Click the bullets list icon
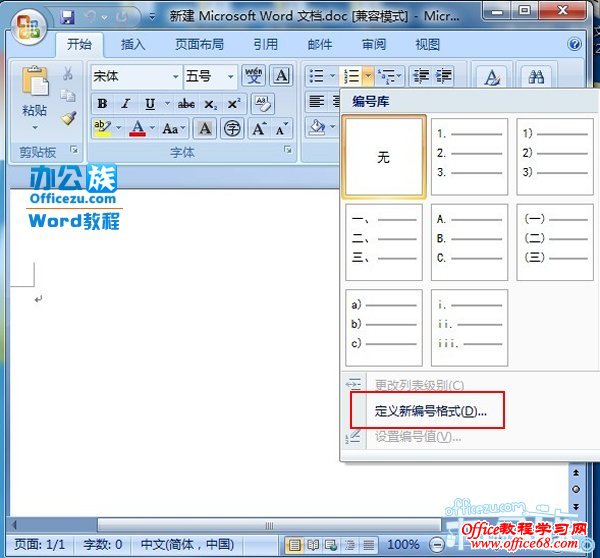The image size is (600, 558). pyautogui.click(x=316, y=76)
